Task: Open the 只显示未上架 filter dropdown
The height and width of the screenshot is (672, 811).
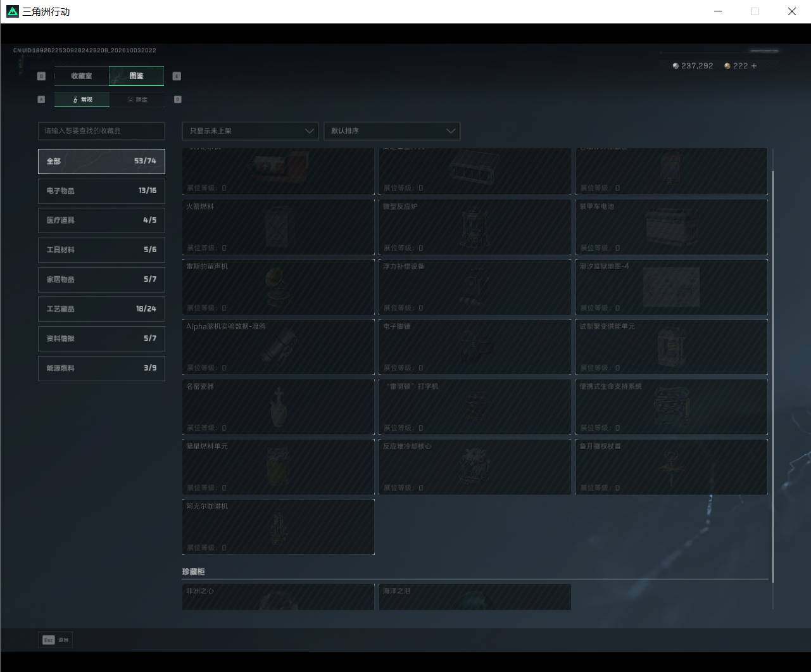Action: 250,131
